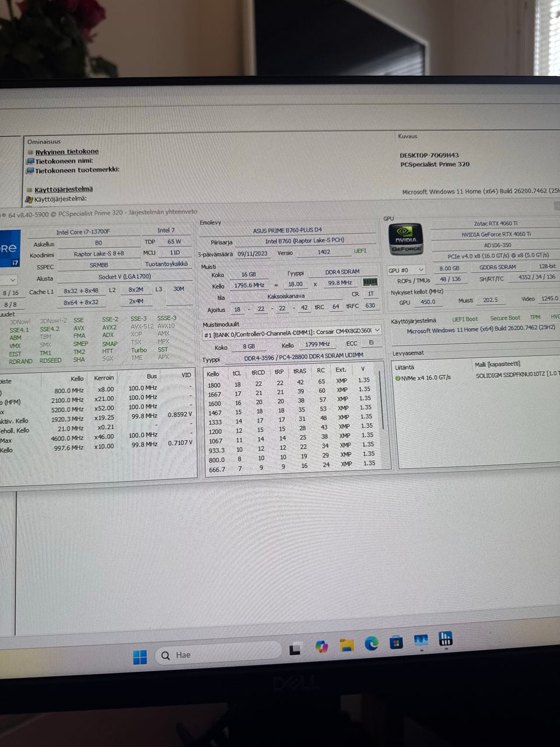This screenshot has width=560, height=747.
Task: Select Käyttöjärjestelmä heading in main window
Action: pos(63,189)
